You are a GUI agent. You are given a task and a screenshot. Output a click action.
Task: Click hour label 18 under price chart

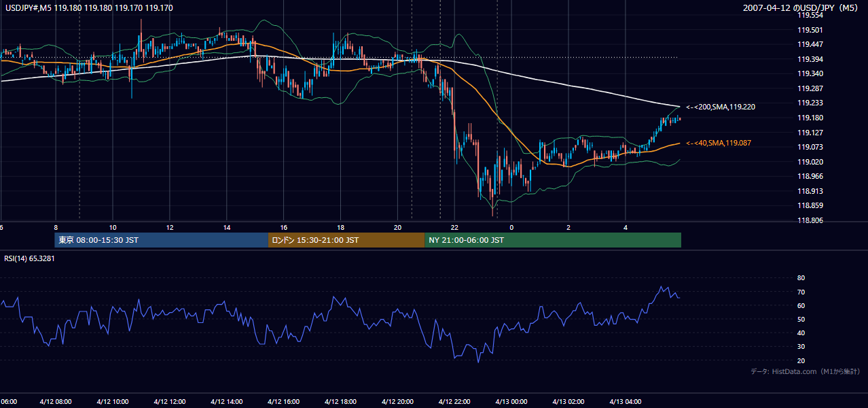tap(340, 228)
